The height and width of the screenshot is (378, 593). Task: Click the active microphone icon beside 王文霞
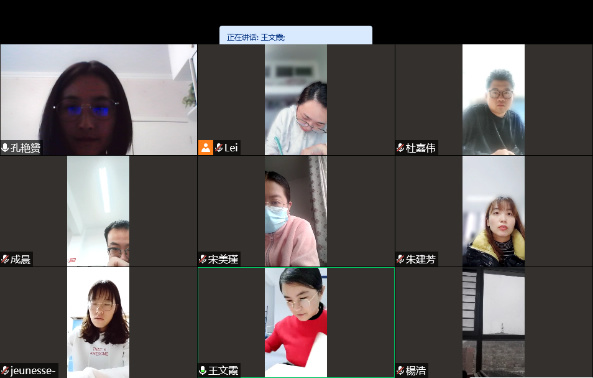click(203, 370)
